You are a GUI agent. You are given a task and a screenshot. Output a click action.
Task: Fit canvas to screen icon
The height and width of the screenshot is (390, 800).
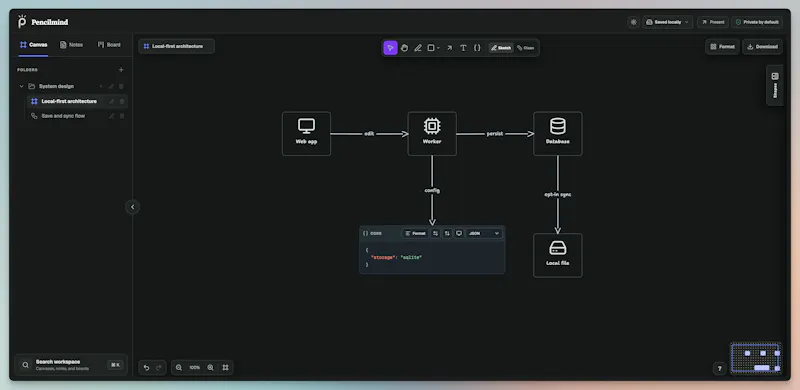(226, 368)
